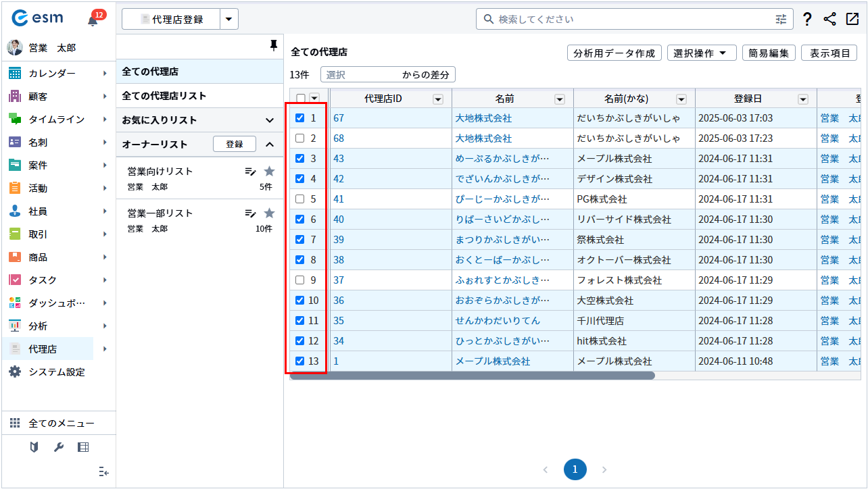Check row 9 checkbox
Screen dimensions: 868x489
tap(300, 280)
